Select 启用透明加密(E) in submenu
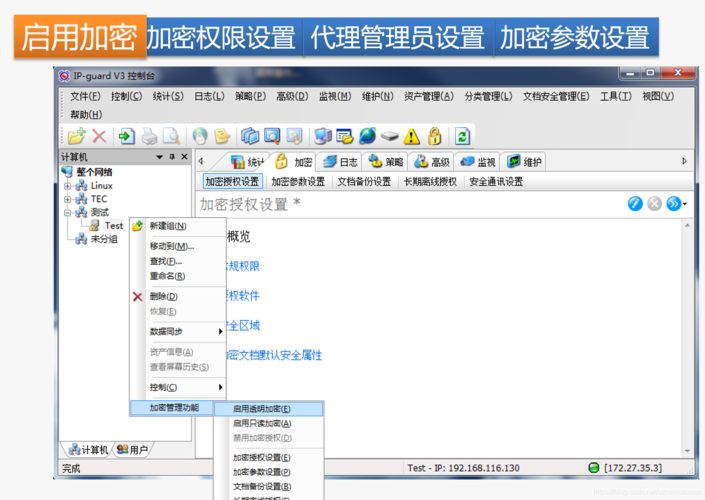 pos(268,409)
